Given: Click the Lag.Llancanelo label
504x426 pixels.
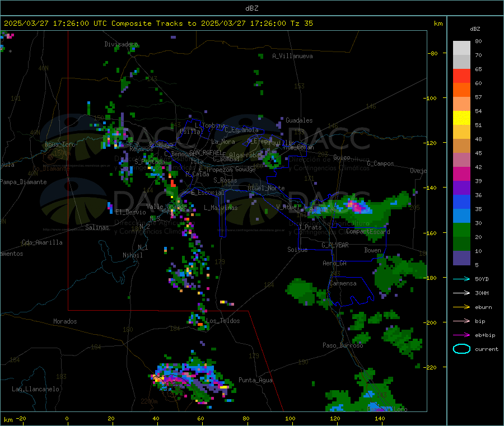Looking at the screenshot, I should 36,389.
